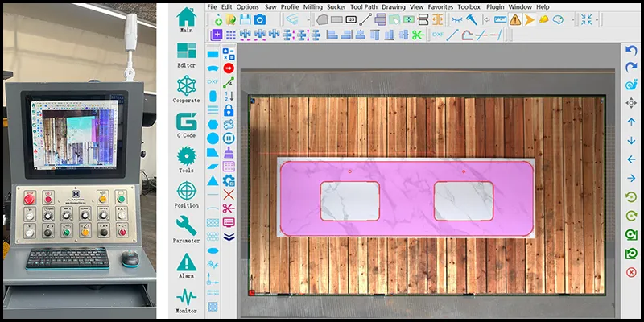Open the Position crosshair panel
644x322 pixels.
pyautogui.click(x=186, y=192)
